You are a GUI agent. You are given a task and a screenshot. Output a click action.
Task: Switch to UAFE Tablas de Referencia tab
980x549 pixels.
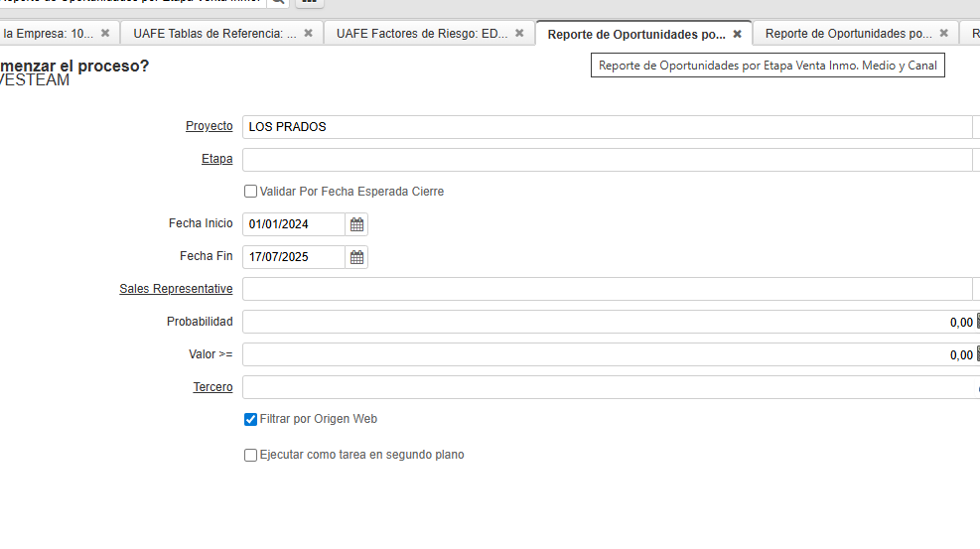pos(214,33)
